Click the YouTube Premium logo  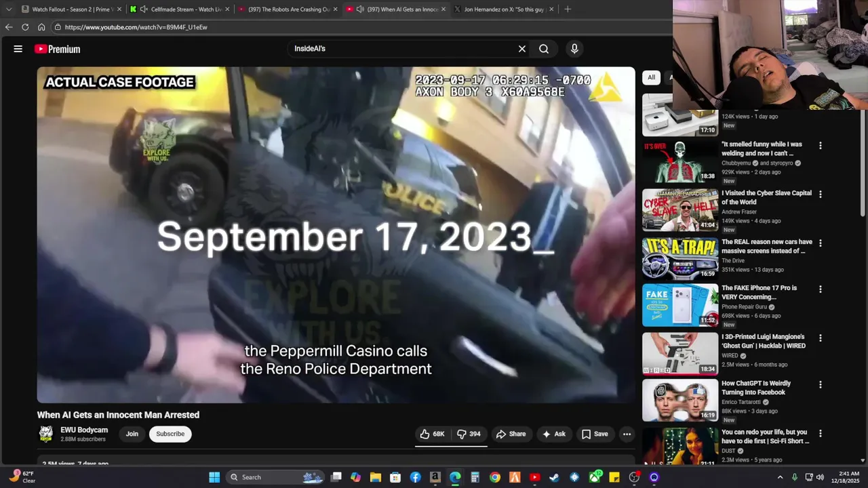coord(58,49)
